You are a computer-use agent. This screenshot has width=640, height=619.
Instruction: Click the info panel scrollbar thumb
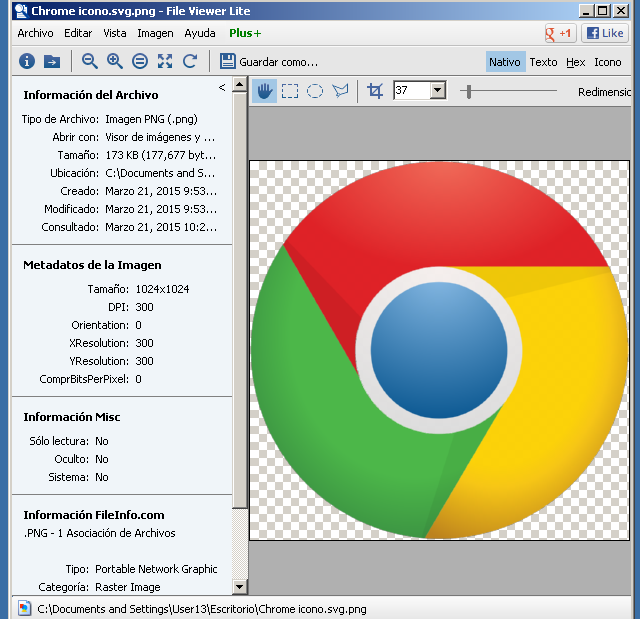click(x=240, y=300)
